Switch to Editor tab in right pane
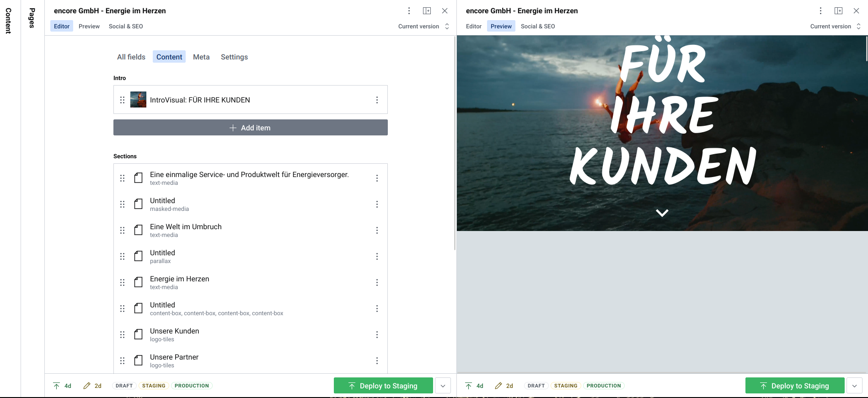868x398 pixels. [474, 26]
